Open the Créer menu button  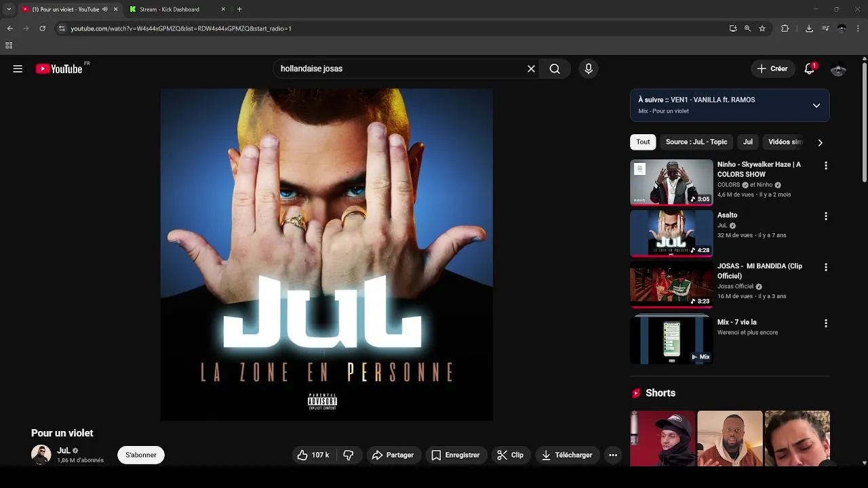772,68
